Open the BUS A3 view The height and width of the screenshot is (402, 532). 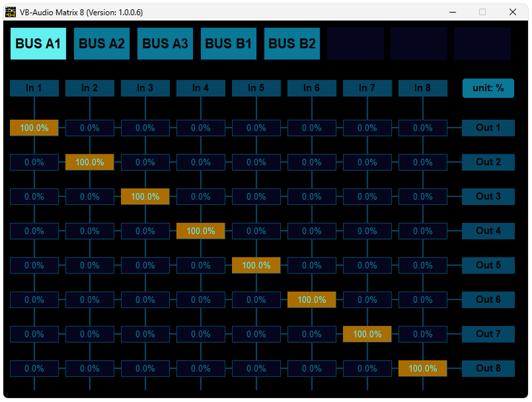click(x=165, y=44)
